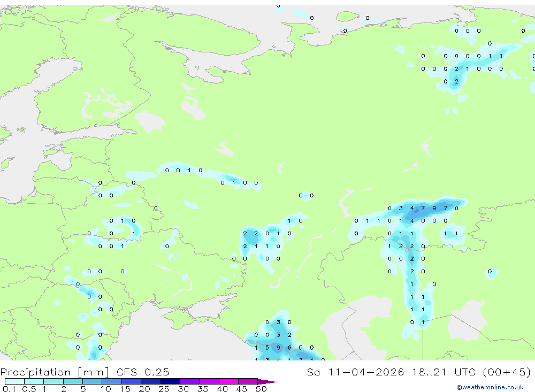Select the 45–50 mm legend color swatch
Image resolution: width=535 pixels, height=392 pixels.
248,381
